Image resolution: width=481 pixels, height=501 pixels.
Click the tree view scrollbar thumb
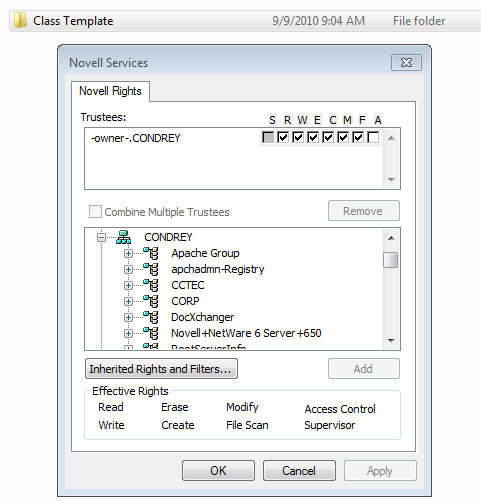391,260
